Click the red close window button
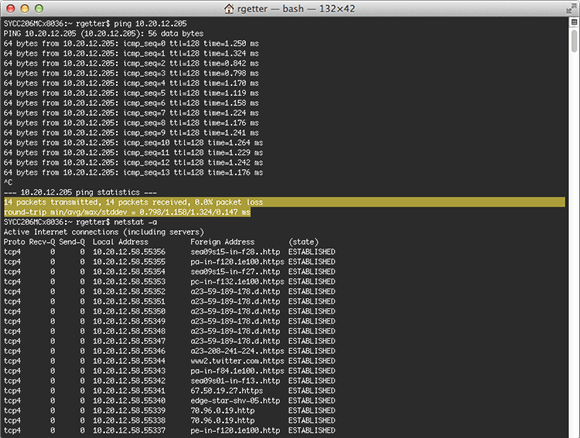The width and height of the screenshot is (580, 438). (10, 8)
